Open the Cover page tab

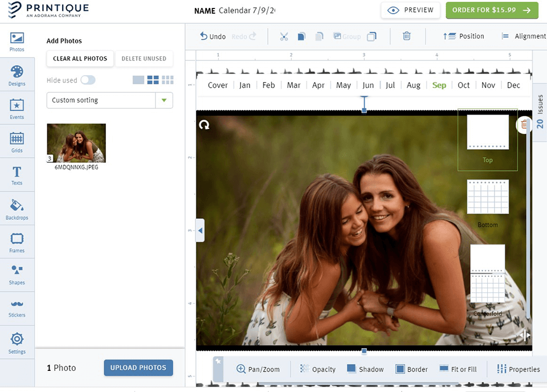218,85
